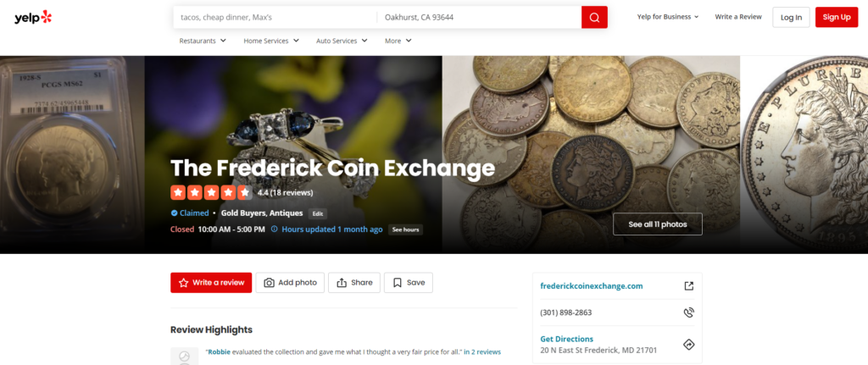Viewport: 868px width, 365px height.
Task: Expand the Home Services menu
Action: pyautogui.click(x=271, y=41)
